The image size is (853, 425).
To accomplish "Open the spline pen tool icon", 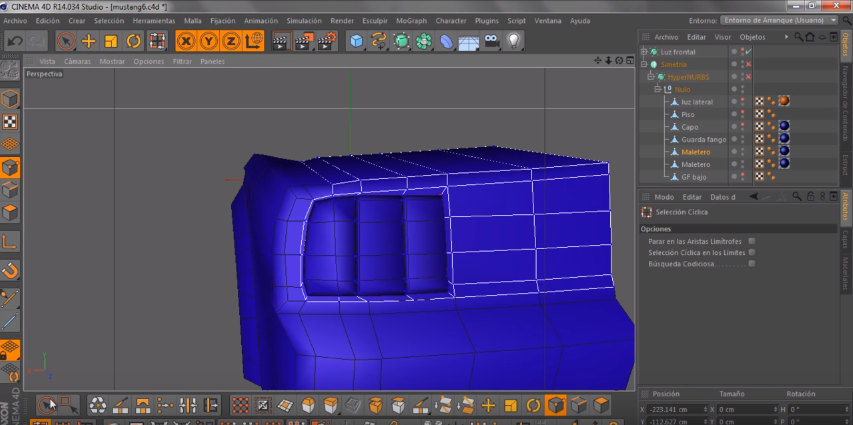I will tap(379, 41).
